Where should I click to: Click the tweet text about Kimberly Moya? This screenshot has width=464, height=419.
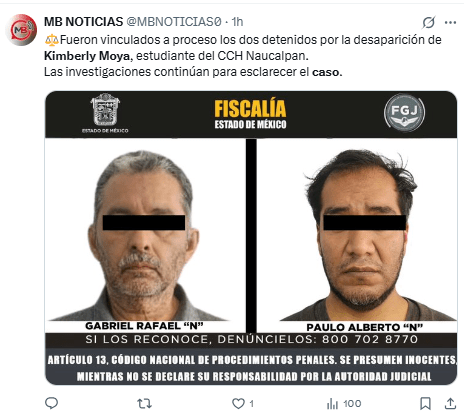(x=243, y=56)
